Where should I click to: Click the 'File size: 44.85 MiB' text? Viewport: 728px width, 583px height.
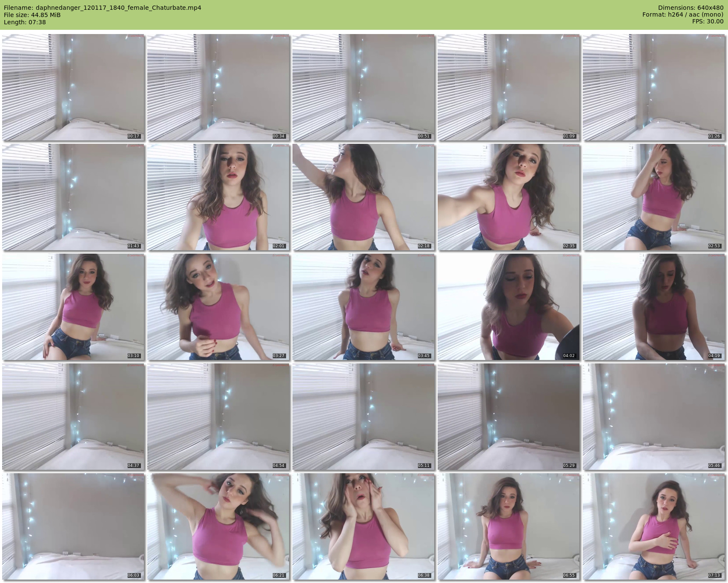(32, 15)
